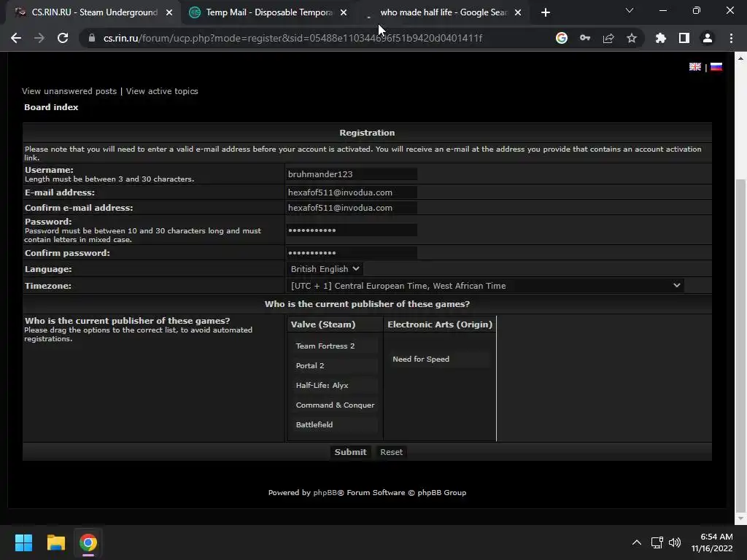Close the CS.RIN.RU tab
This screenshot has width=747, height=560.
(169, 12)
